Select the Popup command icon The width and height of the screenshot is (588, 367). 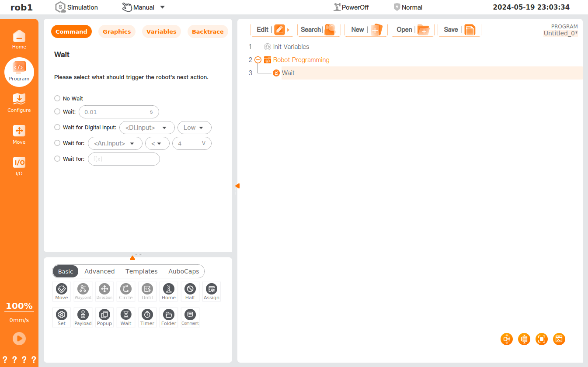click(x=104, y=317)
